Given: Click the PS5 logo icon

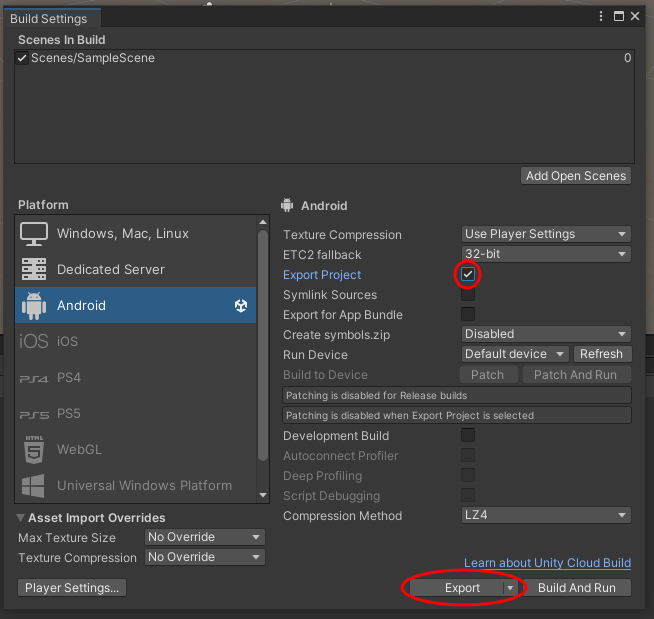Looking at the screenshot, I should (x=34, y=414).
